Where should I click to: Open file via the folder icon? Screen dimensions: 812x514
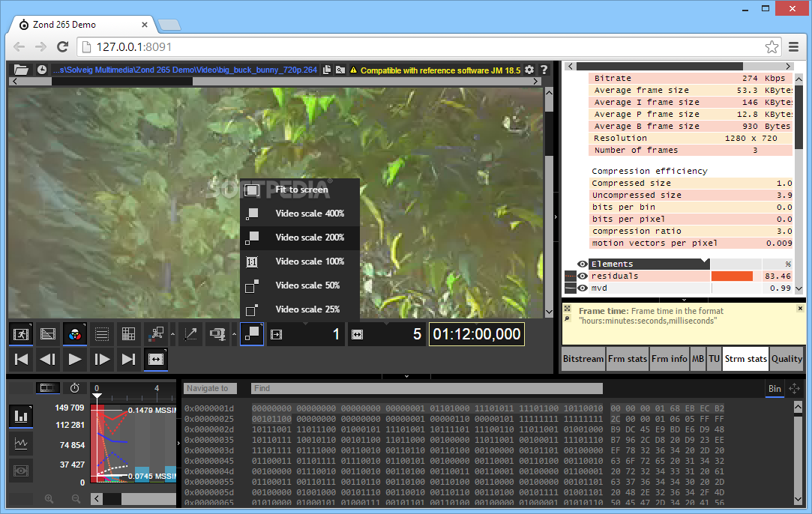(x=21, y=70)
